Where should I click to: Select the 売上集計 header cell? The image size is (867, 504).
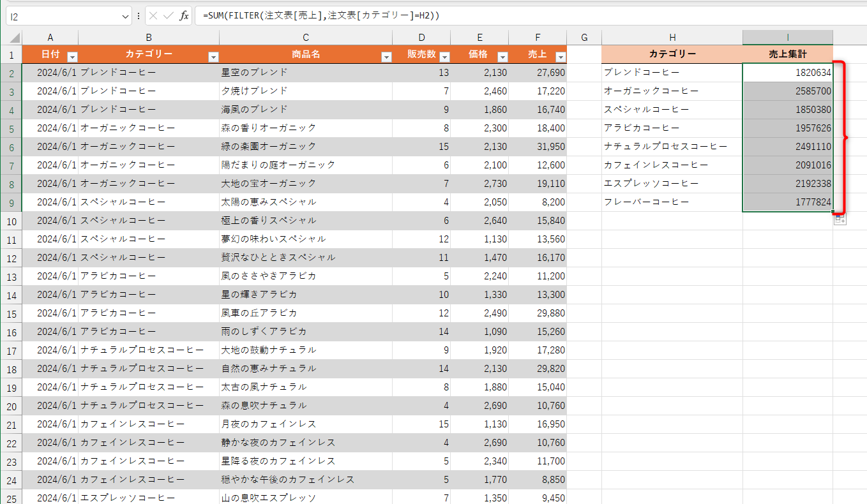point(787,54)
